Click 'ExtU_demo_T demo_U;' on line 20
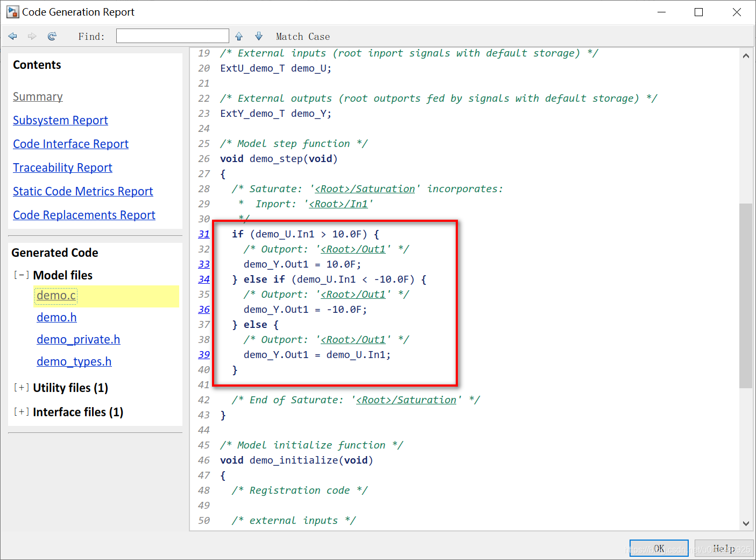This screenshot has height=560, width=756. coord(276,68)
